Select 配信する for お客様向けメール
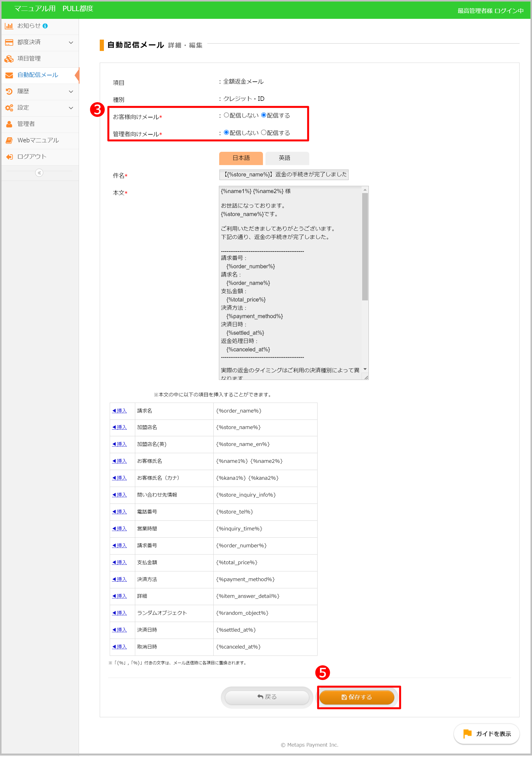 (x=264, y=115)
